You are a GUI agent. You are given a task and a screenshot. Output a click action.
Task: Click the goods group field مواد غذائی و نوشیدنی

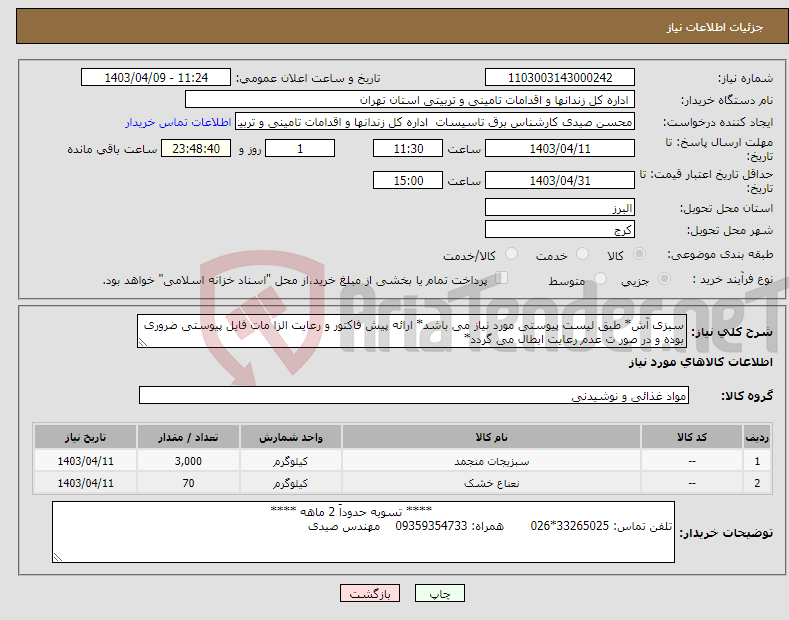click(x=414, y=396)
